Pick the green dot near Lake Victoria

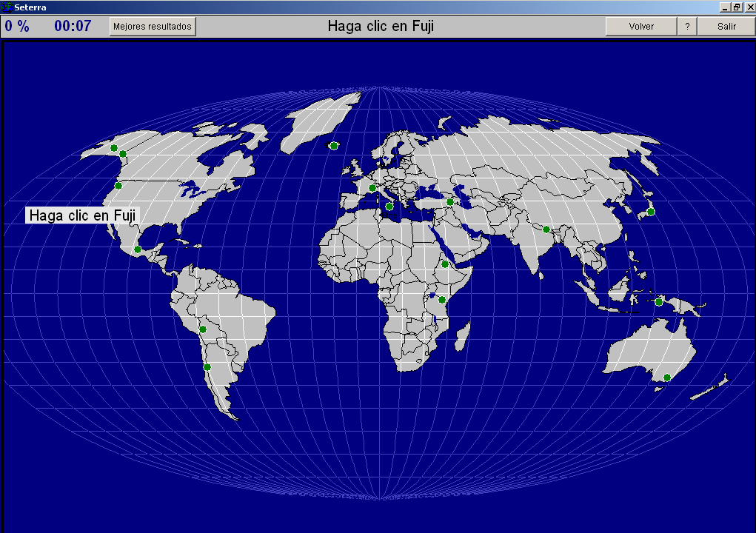(x=441, y=300)
